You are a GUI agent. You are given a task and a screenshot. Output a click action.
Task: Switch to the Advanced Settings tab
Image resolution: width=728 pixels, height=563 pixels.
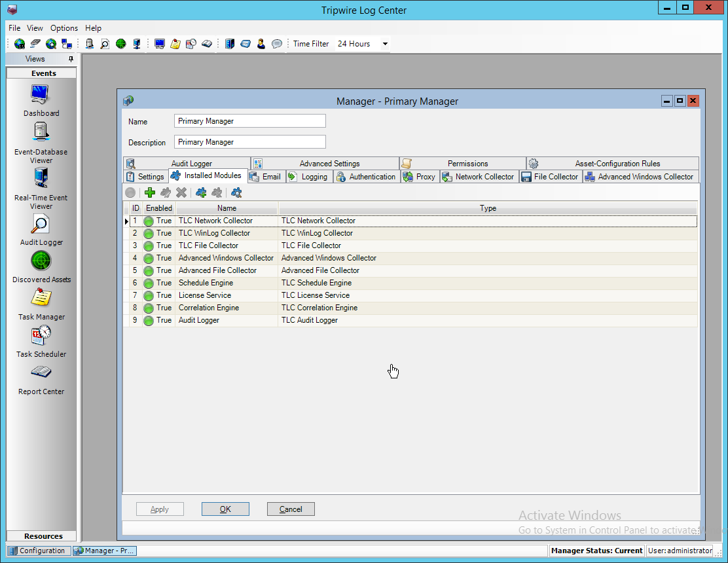325,164
